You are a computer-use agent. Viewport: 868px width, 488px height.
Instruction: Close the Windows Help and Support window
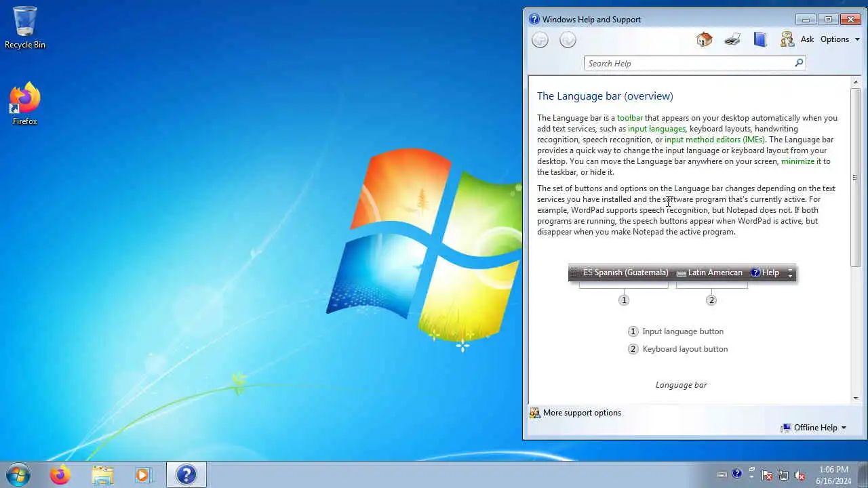850,20
